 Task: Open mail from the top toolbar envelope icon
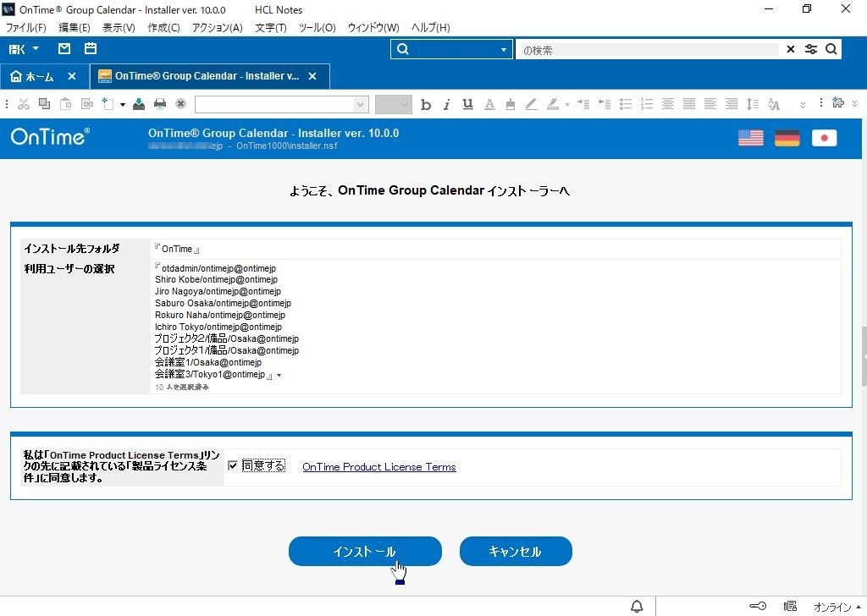pos(64,49)
